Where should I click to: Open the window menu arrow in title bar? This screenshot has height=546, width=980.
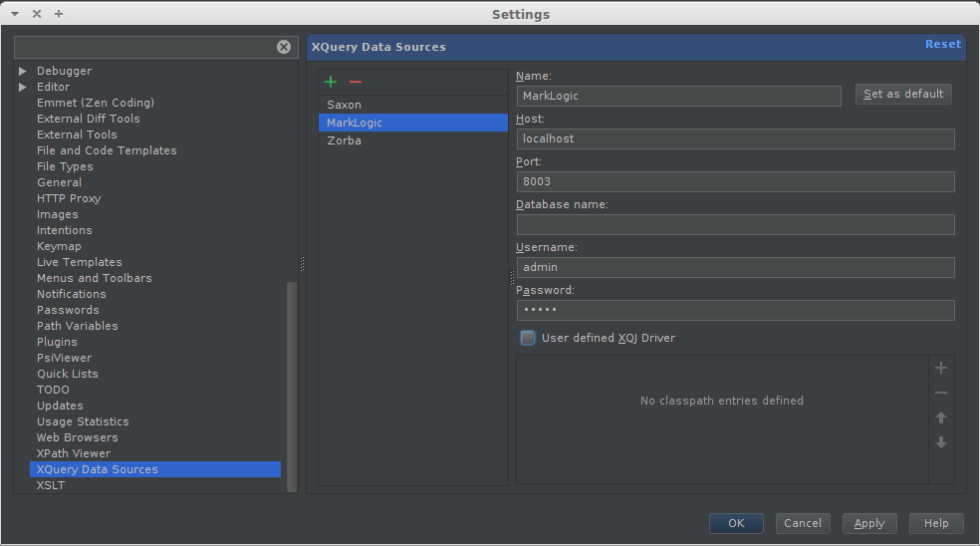(15, 14)
